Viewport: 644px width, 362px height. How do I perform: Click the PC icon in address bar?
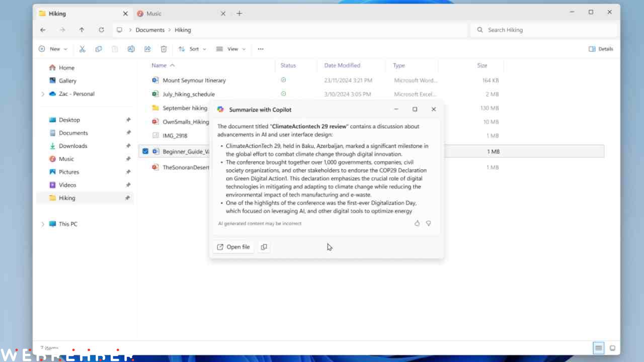click(x=119, y=30)
